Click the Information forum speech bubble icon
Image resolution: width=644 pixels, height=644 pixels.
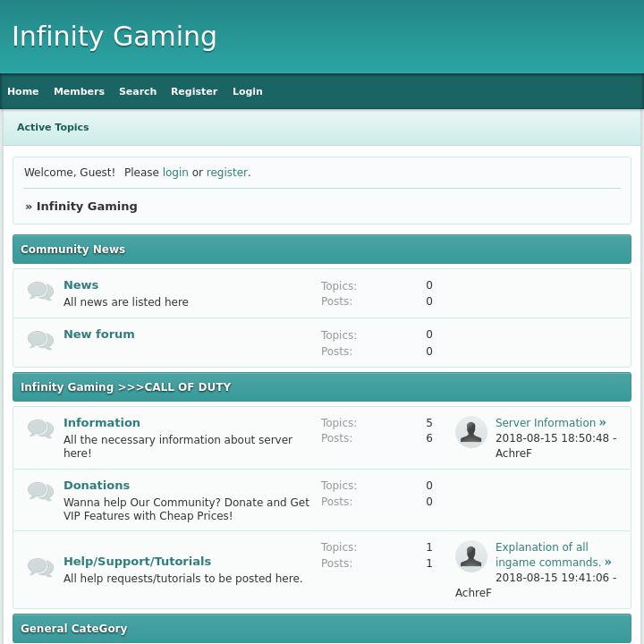pyautogui.click(x=40, y=429)
